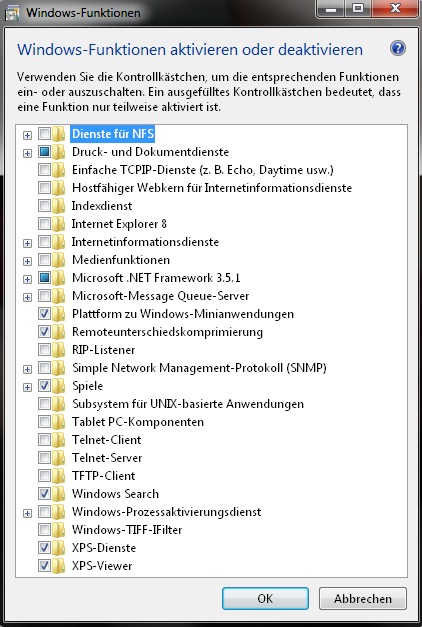This screenshot has width=422, height=627.
Task: Click folder icon beside Windows-TIFF-IFilter
Action: tap(58, 529)
